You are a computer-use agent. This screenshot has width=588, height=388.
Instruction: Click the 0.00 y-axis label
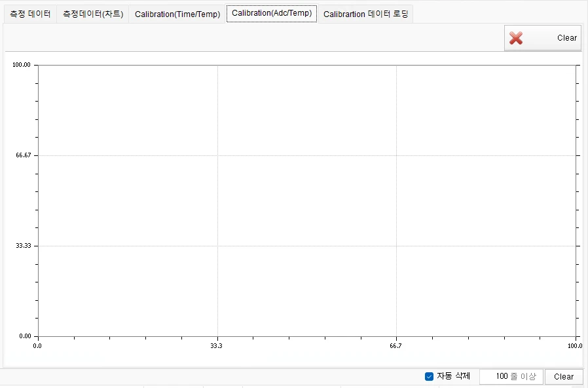pyautogui.click(x=25, y=336)
